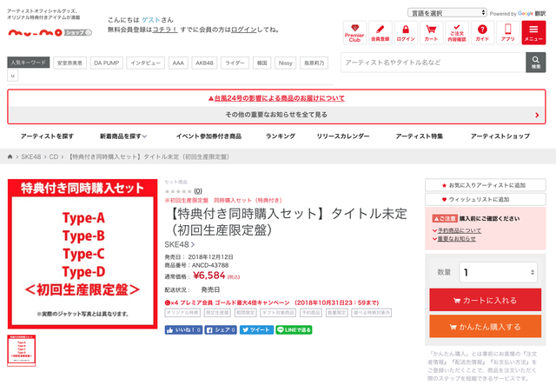Select keyword tag AAA

tap(178, 63)
